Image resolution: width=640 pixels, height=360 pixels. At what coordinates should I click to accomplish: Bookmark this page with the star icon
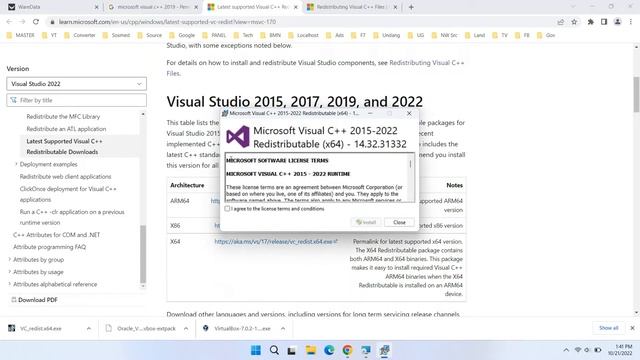tap(574, 22)
